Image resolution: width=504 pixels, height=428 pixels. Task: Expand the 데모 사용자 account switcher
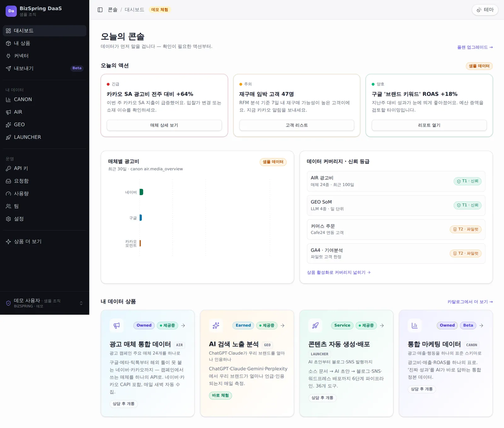point(44,303)
